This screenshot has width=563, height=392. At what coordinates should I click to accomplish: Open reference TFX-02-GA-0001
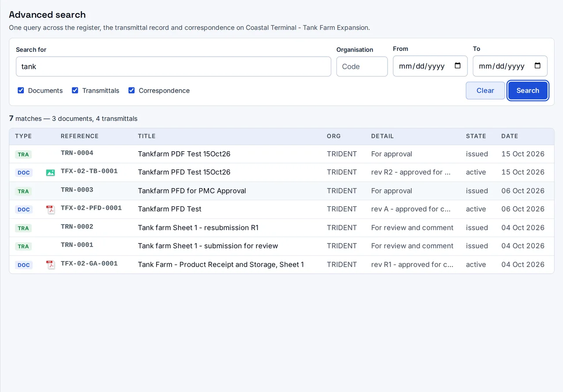pyautogui.click(x=89, y=264)
